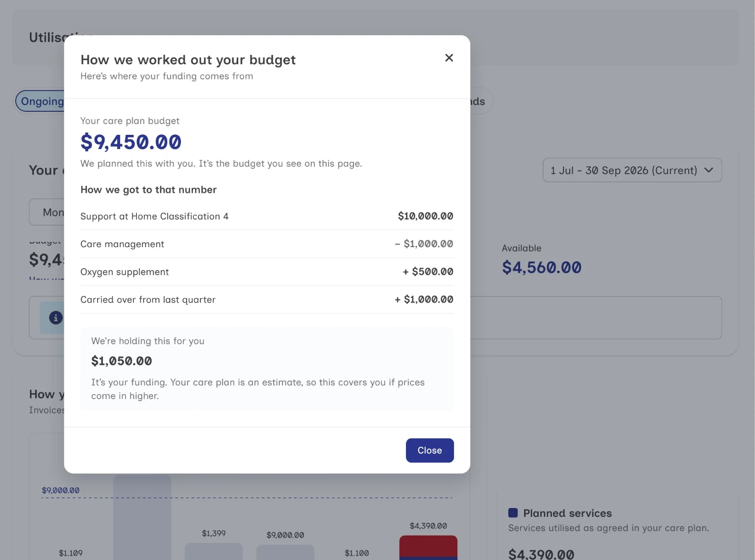The width and height of the screenshot is (755, 560).
Task: Click the red chart bar under $4,390.00
Action: pos(428,546)
